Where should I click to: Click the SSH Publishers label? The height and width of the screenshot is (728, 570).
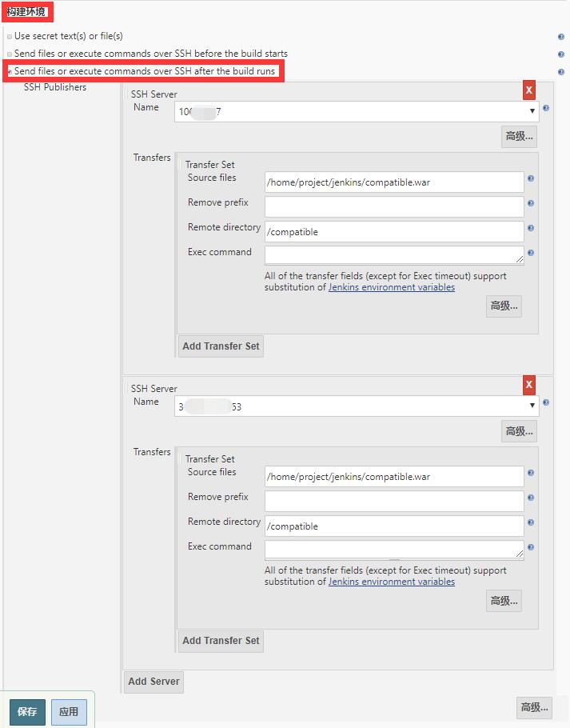[x=54, y=87]
